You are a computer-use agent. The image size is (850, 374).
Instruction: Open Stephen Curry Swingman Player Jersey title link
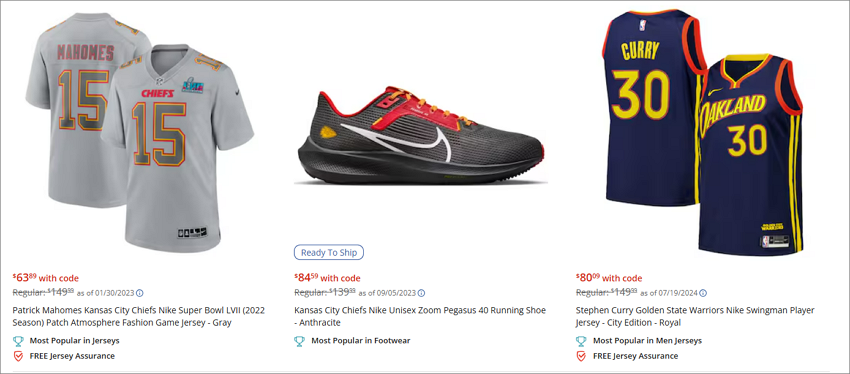pyautogui.click(x=695, y=317)
